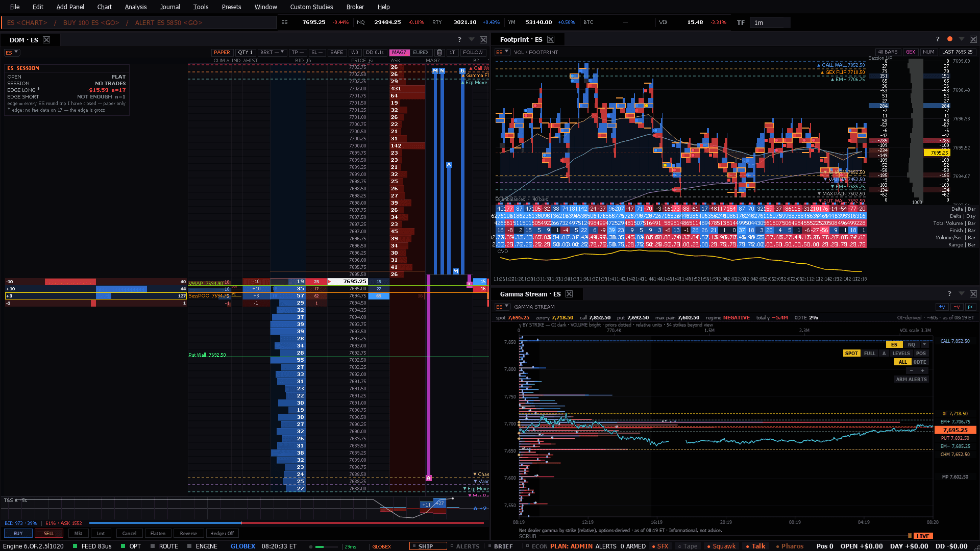Toggle the px price overlay in Gamma Stream

tap(970, 307)
